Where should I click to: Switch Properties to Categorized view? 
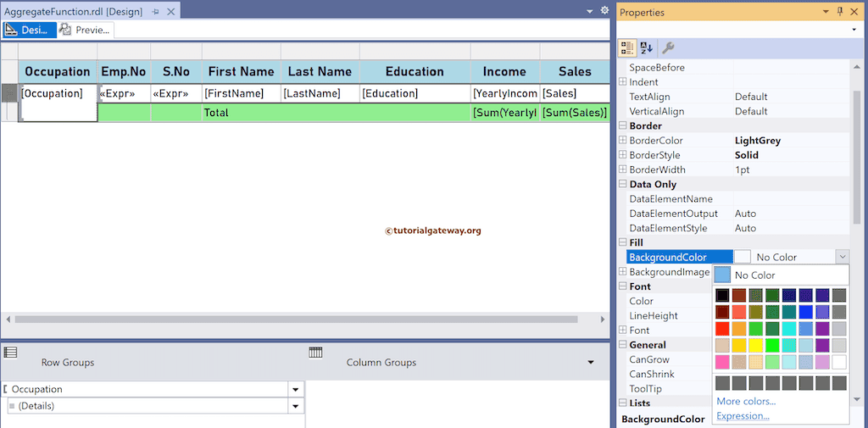point(626,48)
